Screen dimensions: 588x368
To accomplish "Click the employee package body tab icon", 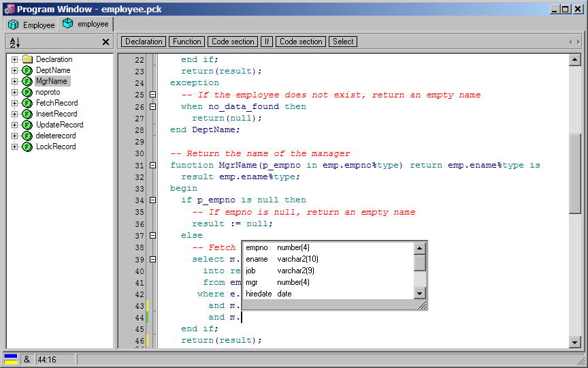I will click(x=68, y=24).
